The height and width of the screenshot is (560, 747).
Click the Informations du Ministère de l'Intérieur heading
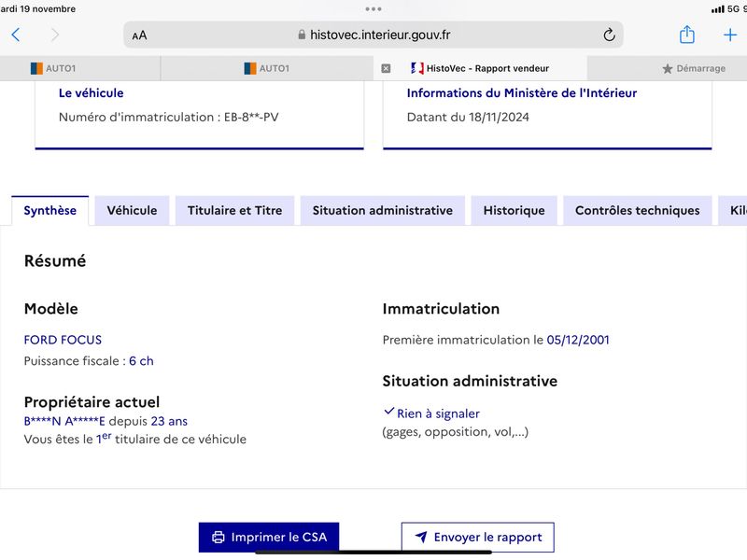[x=522, y=92]
